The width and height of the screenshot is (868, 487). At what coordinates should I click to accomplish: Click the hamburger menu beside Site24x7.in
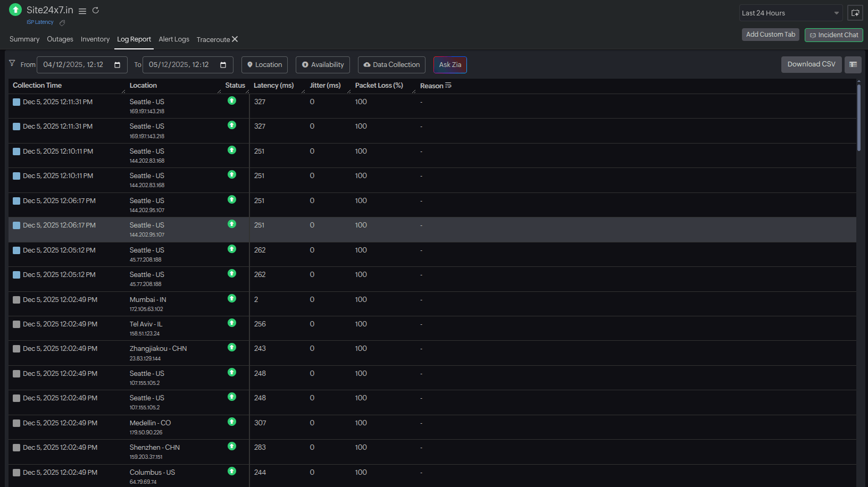[x=82, y=10]
